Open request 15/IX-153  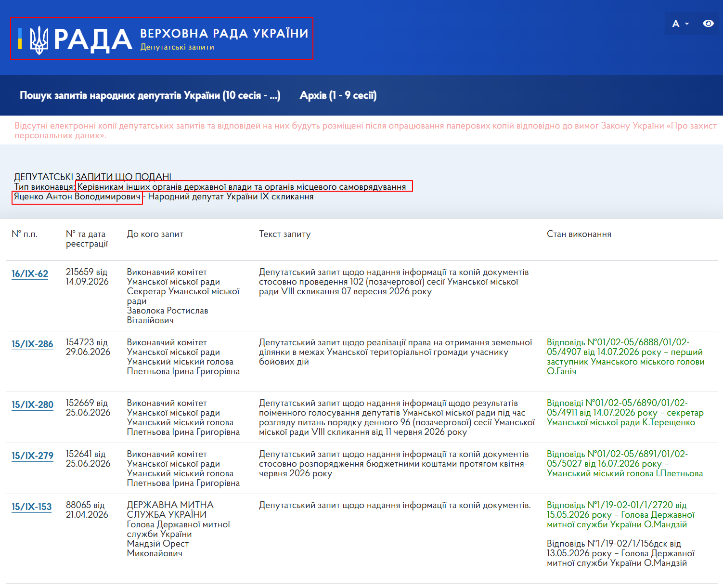tap(31, 507)
